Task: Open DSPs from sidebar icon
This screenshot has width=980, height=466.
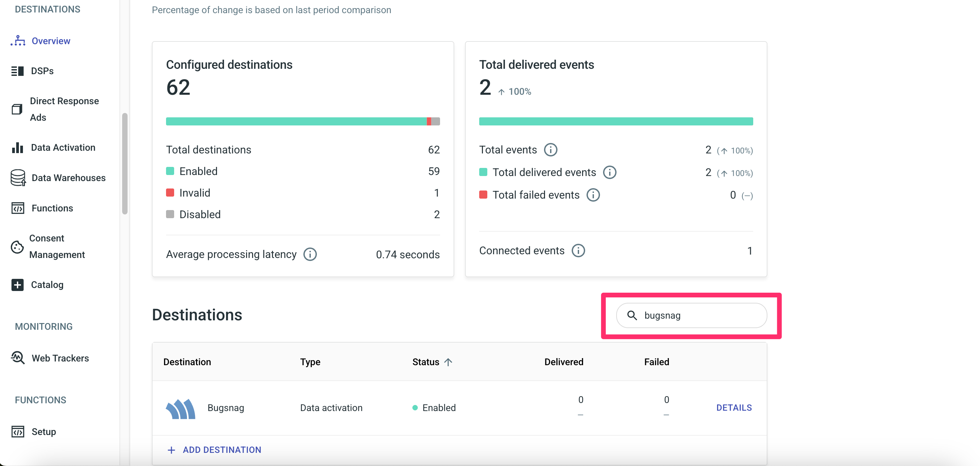Action: [x=18, y=71]
